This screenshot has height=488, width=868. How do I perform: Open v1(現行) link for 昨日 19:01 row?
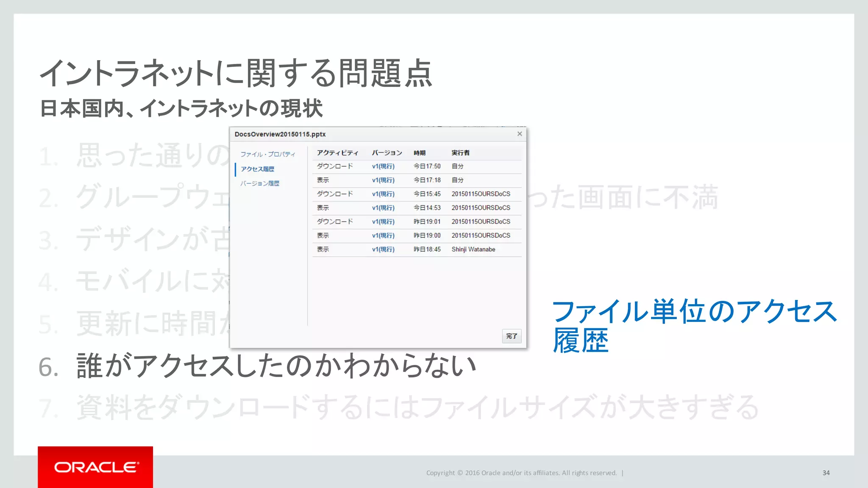tap(383, 222)
